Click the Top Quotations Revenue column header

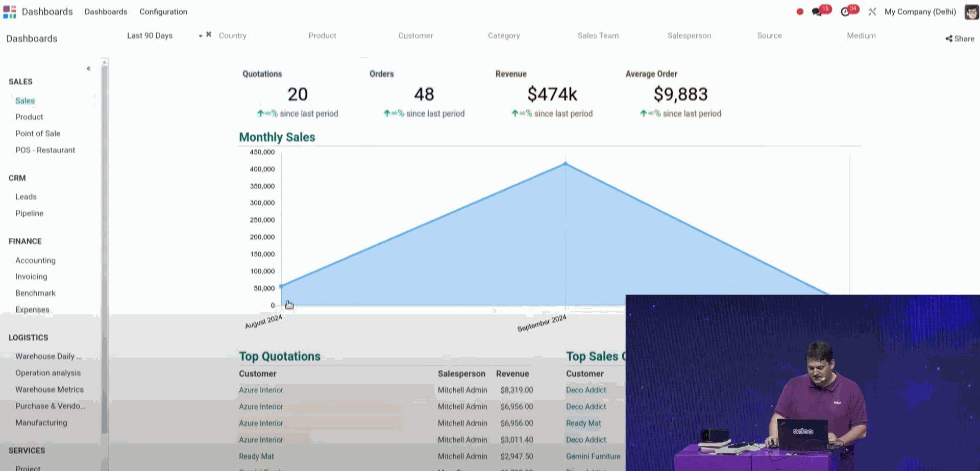[x=512, y=374]
